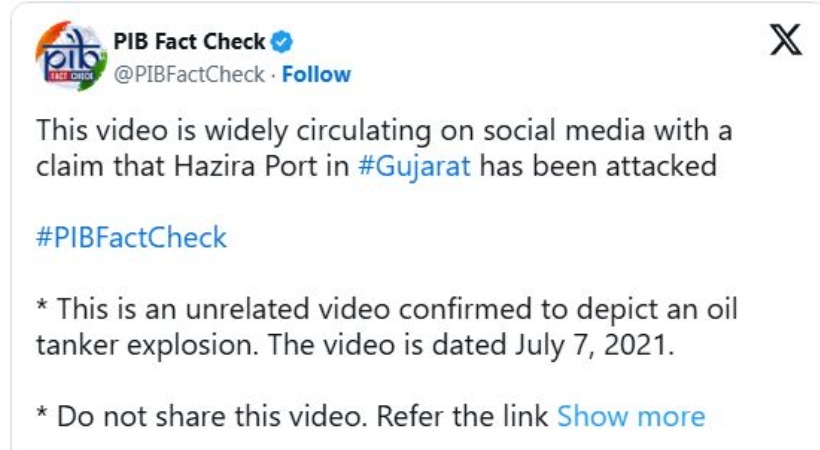The width and height of the screenshot is (820, 450).
Task: Click the 'Refer the link' text
Action: (x=462, y=417)
